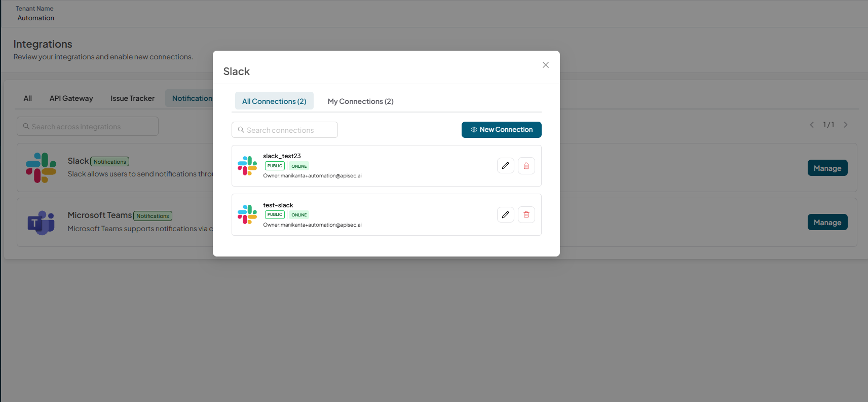Focus the Search across integrations field
The image size is (868, 402).
click(x=88, y=127)
